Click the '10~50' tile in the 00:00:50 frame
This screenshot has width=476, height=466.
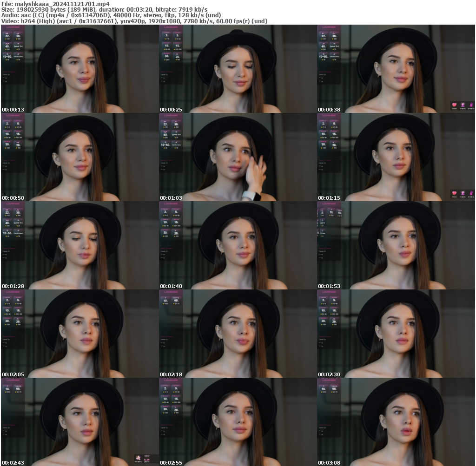coord(7,145)
